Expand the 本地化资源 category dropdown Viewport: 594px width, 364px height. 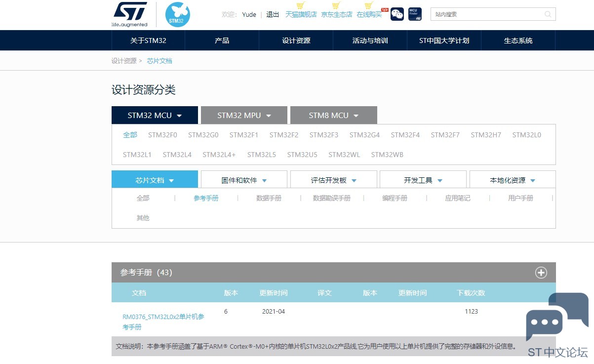(513, 180)
